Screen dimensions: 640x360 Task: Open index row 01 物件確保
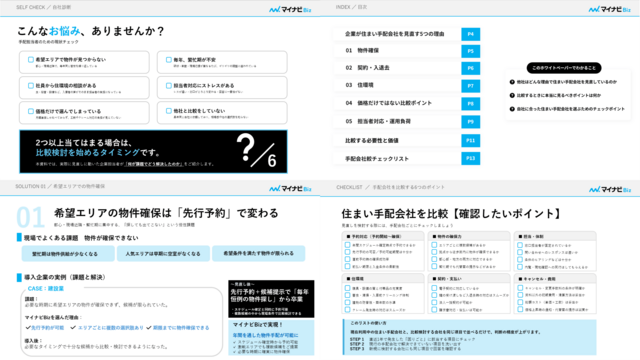coord(398,51)
